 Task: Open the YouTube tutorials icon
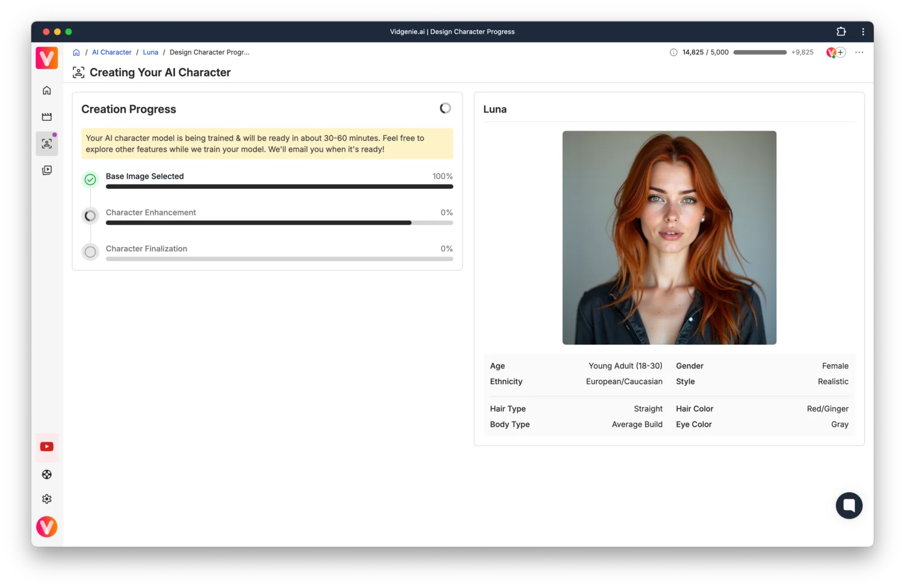(47, 447)
